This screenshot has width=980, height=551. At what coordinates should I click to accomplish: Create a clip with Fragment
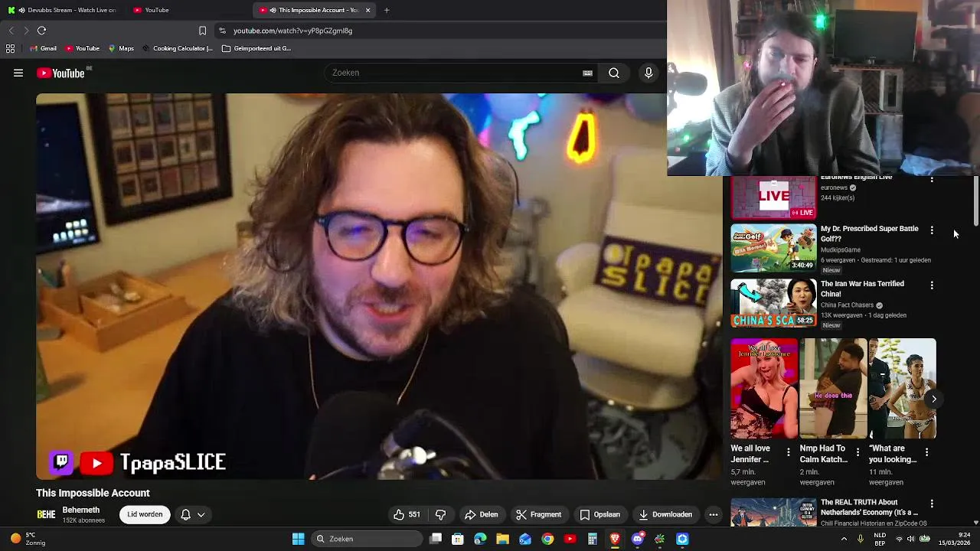(538, 514)
